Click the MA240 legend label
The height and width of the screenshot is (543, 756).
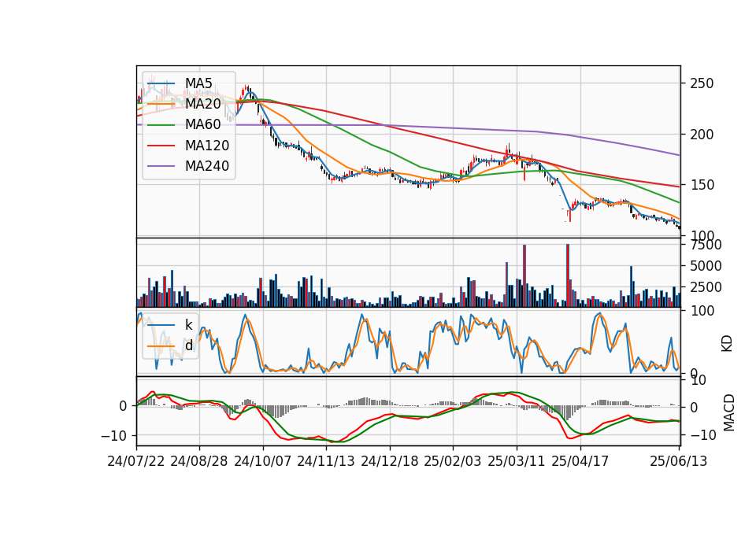(207, 166)
